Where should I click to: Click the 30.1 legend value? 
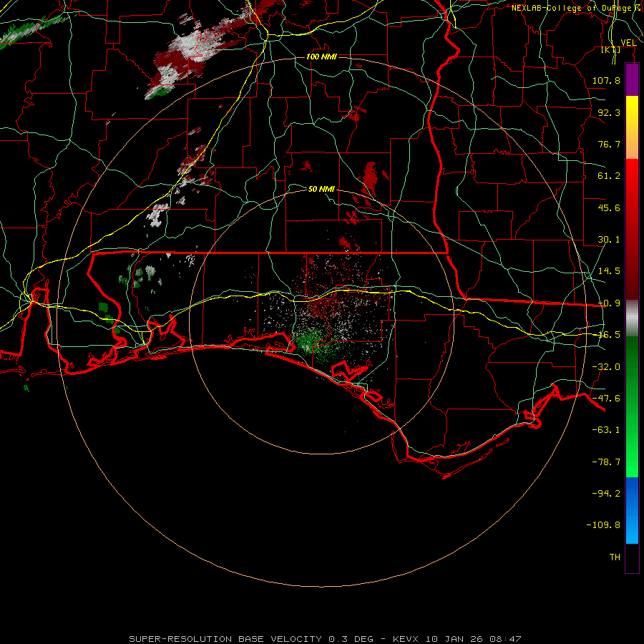(x=609, y=240)
